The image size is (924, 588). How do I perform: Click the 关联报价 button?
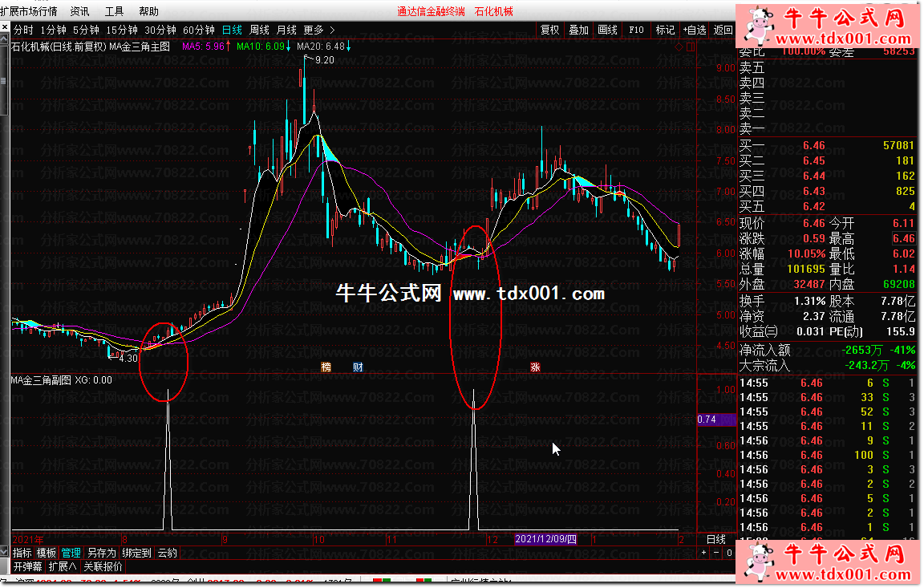103,567
